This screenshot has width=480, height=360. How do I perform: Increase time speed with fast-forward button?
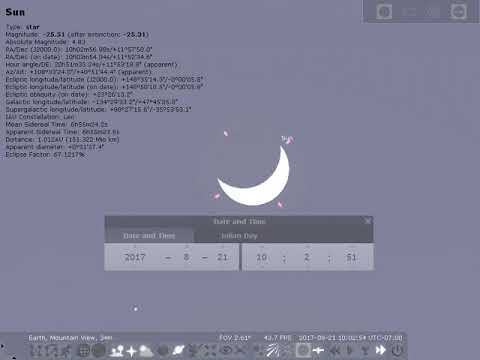click(380, 350)
